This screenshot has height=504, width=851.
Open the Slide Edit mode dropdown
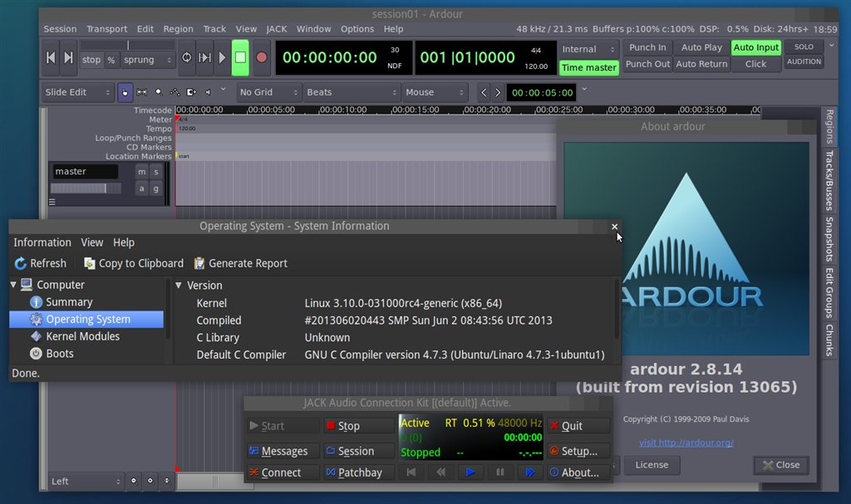[x=77, y=92]
